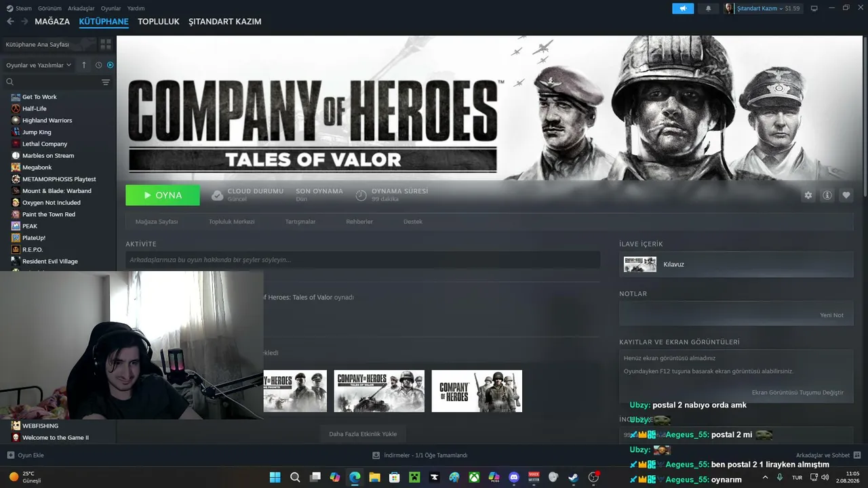The image size is (868, 488).
Task: Expand the Oyunlar ve Yazılımlar dropdown
Action: pyautogui.click(x=39, y=65)
